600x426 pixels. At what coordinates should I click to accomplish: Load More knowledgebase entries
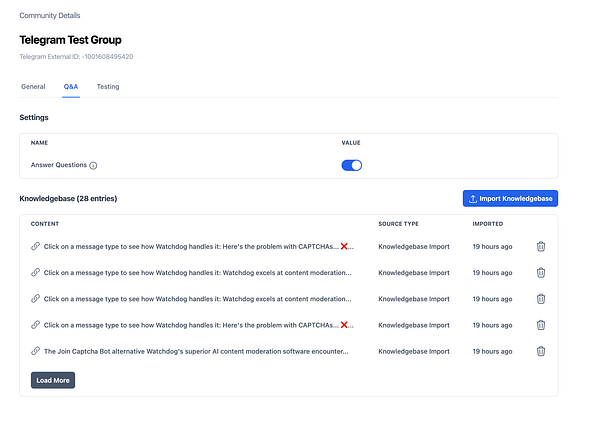click(53, 380)
